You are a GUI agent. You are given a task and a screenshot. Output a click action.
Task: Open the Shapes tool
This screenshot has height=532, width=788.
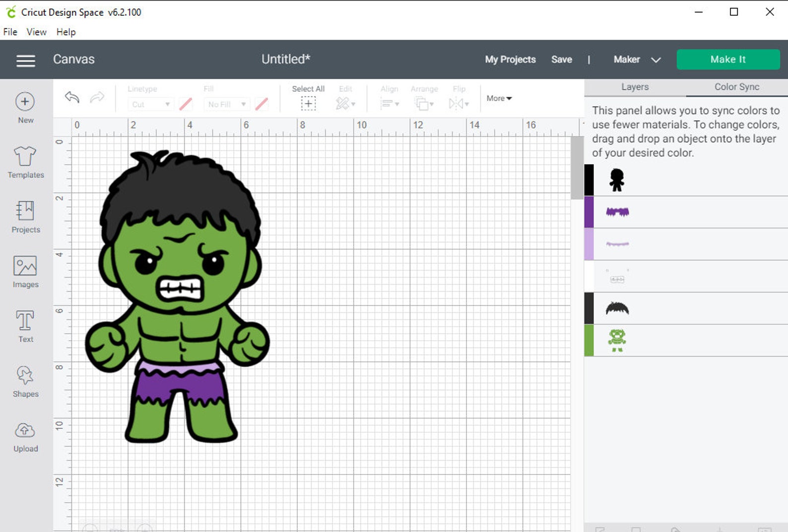(25, 381)
